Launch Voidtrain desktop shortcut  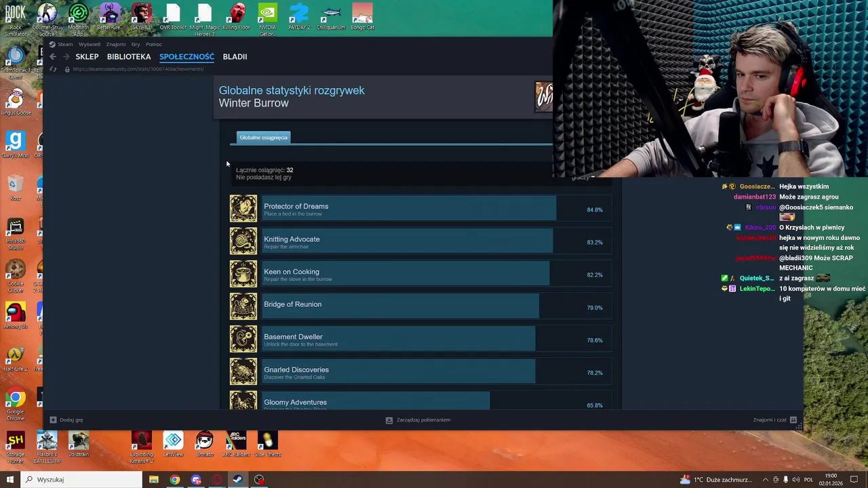(x=78, y=445)
